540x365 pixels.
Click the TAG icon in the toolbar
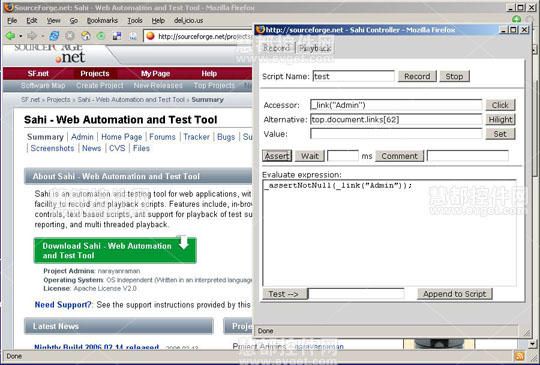[133, 36]
